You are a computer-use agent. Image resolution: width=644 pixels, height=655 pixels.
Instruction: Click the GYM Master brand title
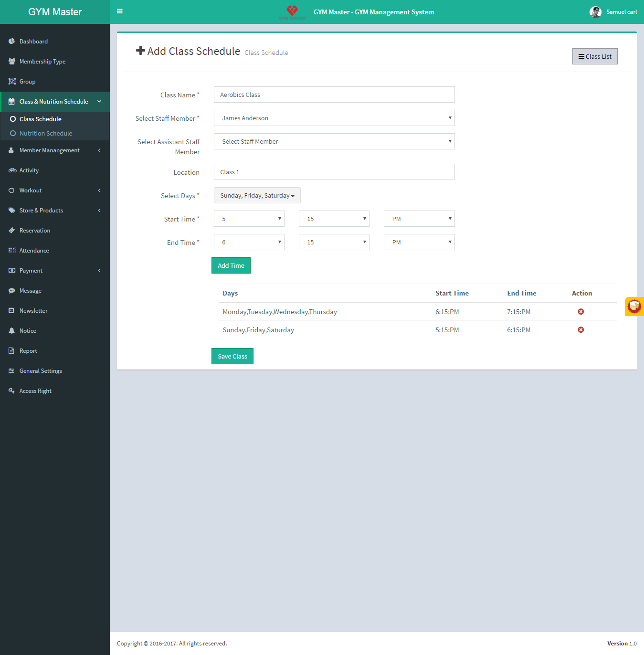pyautogui.click(x=55, y=12)
